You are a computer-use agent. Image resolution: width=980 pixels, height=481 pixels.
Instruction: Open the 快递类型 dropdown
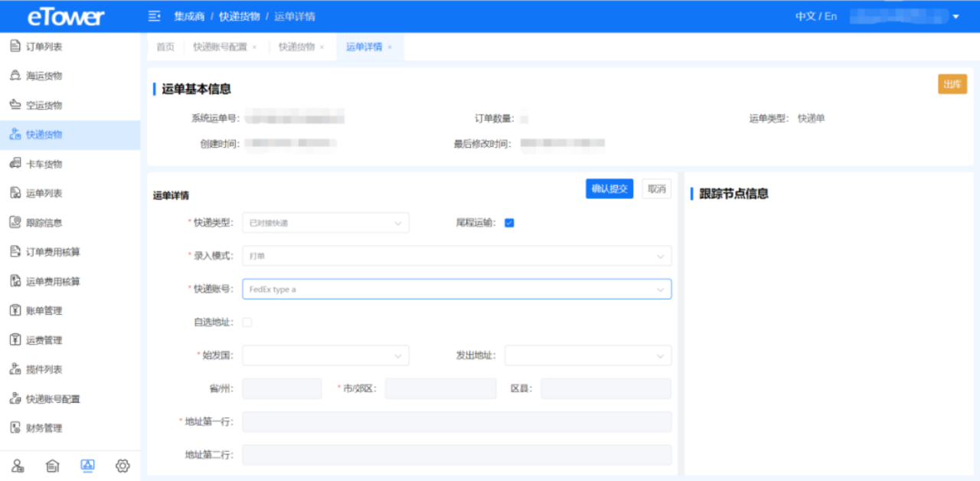coord(325,222)
